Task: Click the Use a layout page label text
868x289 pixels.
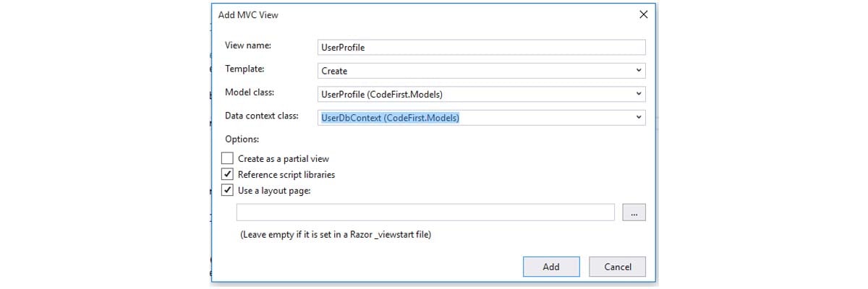Action: tap(274, 191)
